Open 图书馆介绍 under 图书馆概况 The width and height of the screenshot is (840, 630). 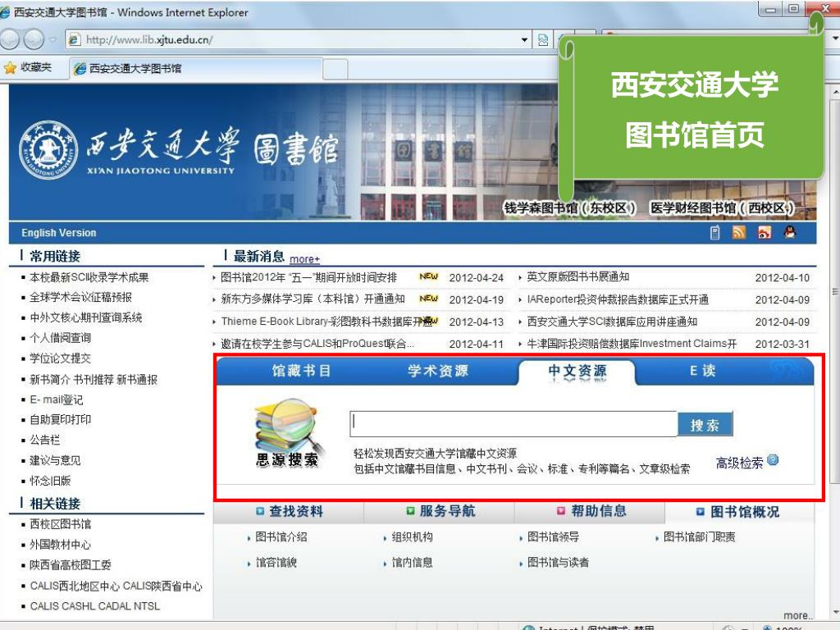(x=281, y=536)
